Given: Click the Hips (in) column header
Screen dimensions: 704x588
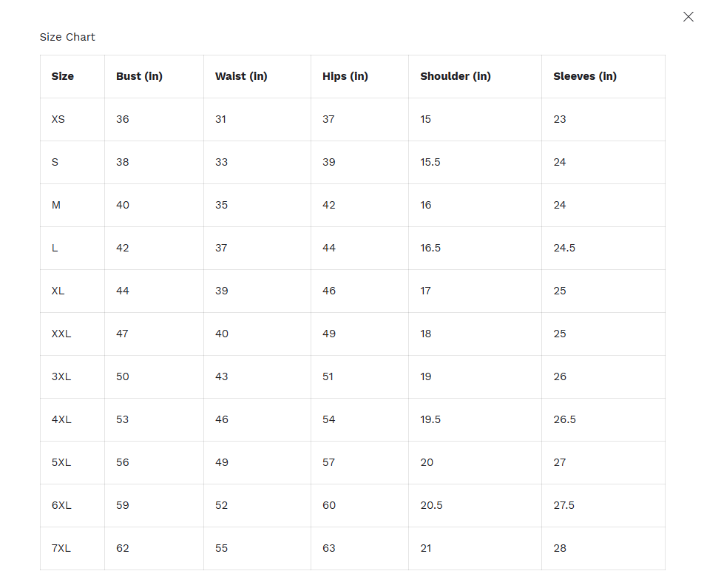Looking at the screenshot, I should 345,76.
